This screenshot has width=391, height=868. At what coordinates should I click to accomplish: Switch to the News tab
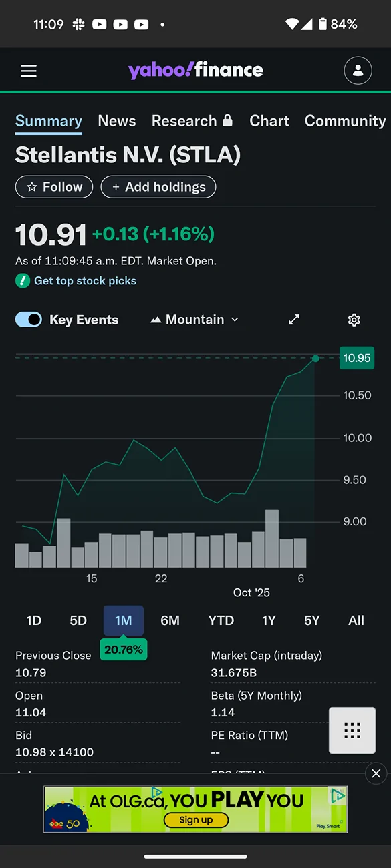(x=117, y=121)
